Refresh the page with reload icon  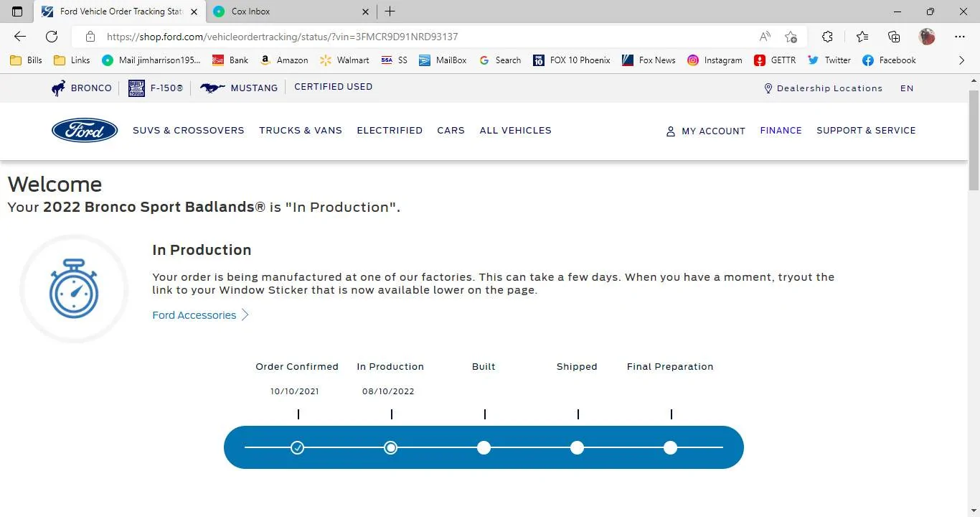pos(52,37)
